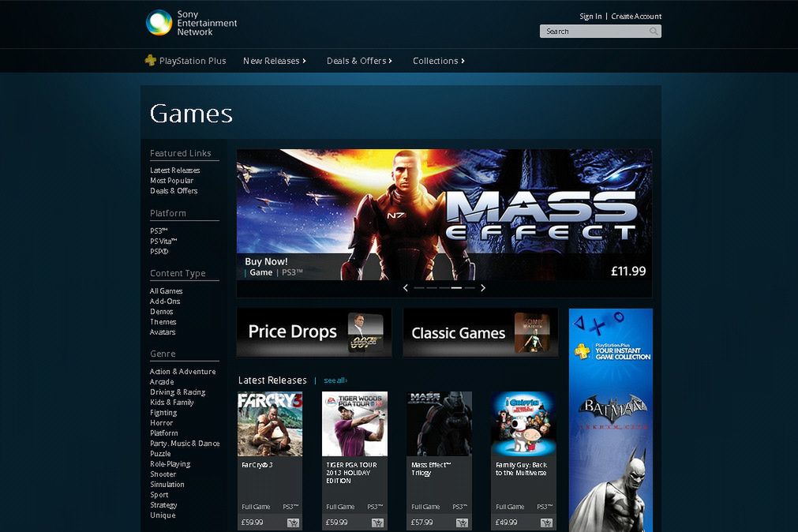Viewport: 798px width, 532px height.
Task: Add Mass Effect Trilogy to cart
Action: 462,523
